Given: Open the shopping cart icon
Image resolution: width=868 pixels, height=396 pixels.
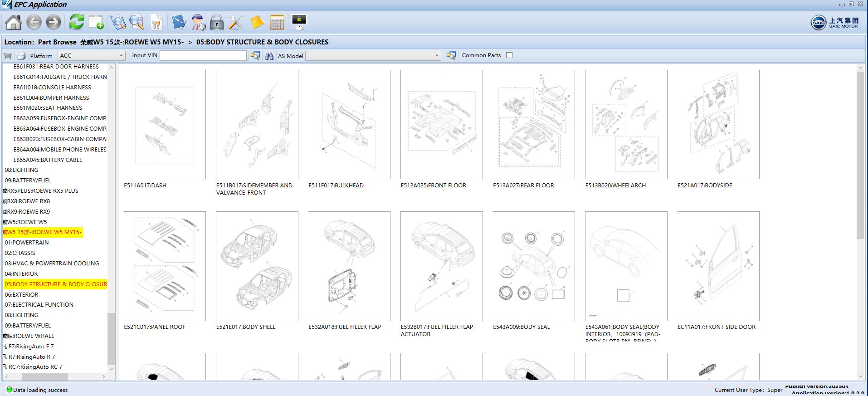Looking at the screenshot, I should [8, 56].
